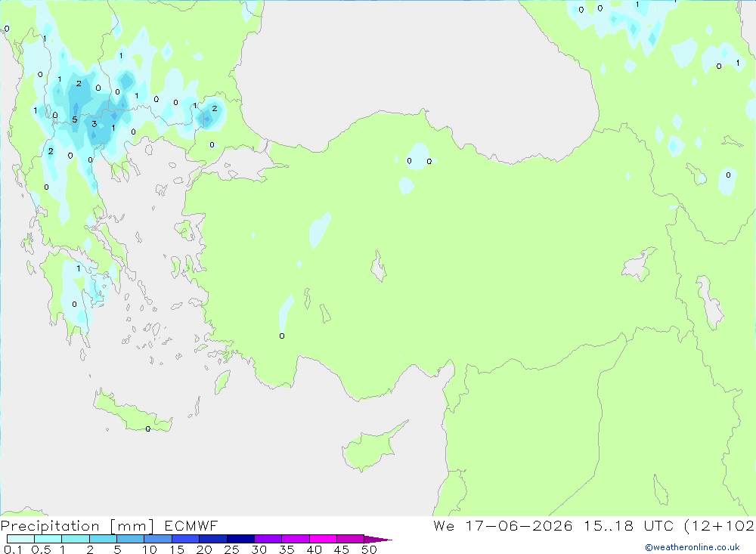Click the purple arrow tip above 50
This screenshot has width=756, height=554.
377,540
